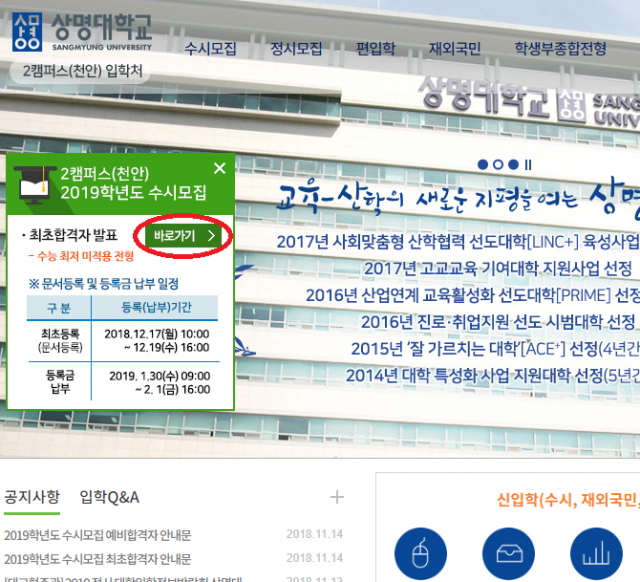Select the first slider dot indicator
Screen dimensions: 640x582
[x=483, y=164]
